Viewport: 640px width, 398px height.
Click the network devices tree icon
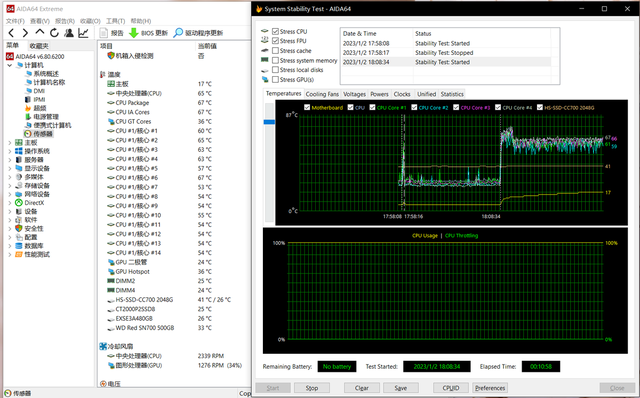(x=19, y=194)
